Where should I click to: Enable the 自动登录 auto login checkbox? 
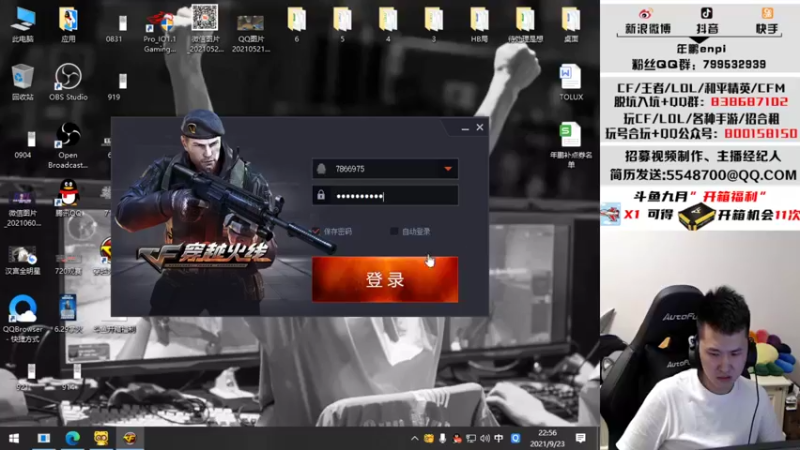[x=394, y=232]
